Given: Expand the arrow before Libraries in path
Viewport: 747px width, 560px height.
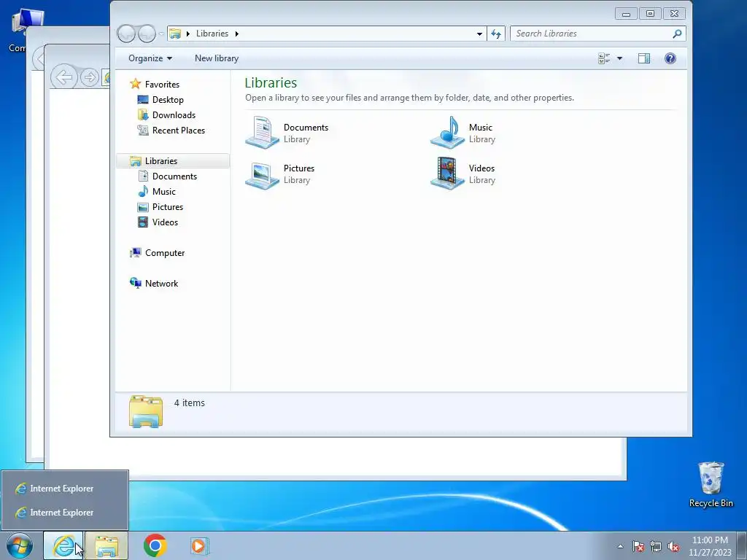Looking at the screenshot, I should (x=188, y=34).
